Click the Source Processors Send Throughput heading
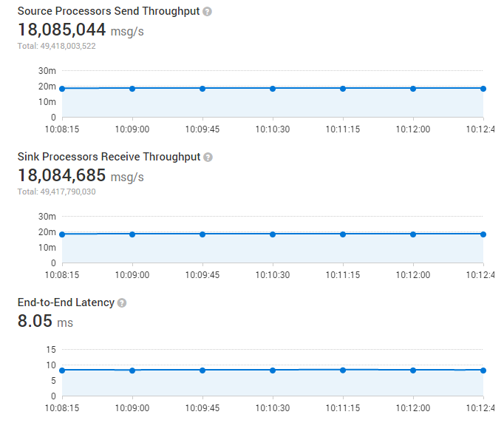This screenshot has height=423, width=504. [x=109, y=12]
